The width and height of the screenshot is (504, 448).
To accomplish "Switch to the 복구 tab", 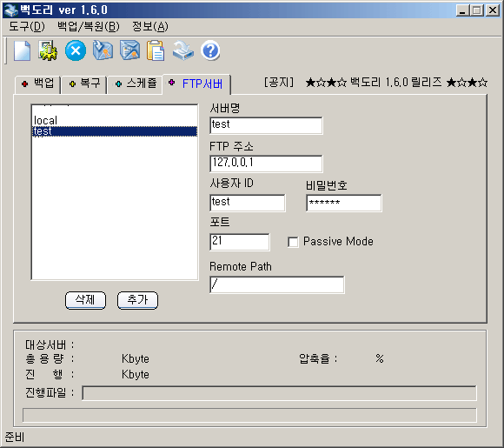I will (84, 84).
